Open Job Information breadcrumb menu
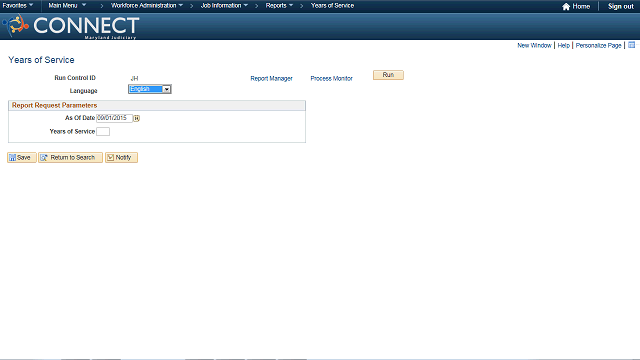Viewport: 640px width, 360px height. pyautogui.click(x=224, y=6)
